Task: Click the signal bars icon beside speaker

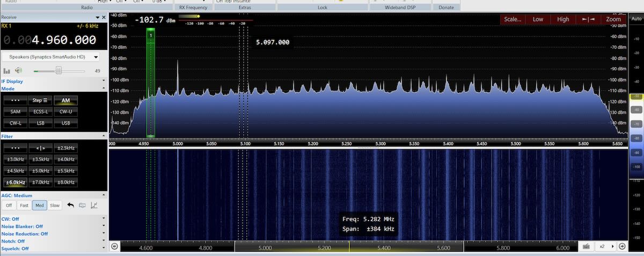Action: click(x=7, y=70)
